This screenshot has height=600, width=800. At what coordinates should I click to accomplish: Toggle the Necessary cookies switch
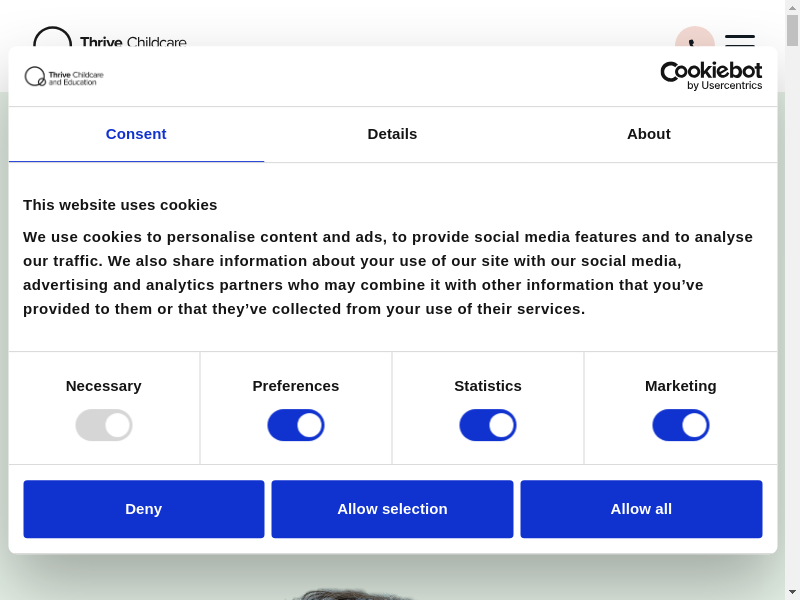104,425
